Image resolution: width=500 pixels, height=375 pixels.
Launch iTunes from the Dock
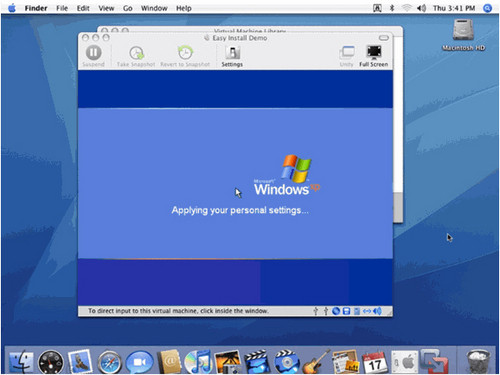[x=198, y=362]
